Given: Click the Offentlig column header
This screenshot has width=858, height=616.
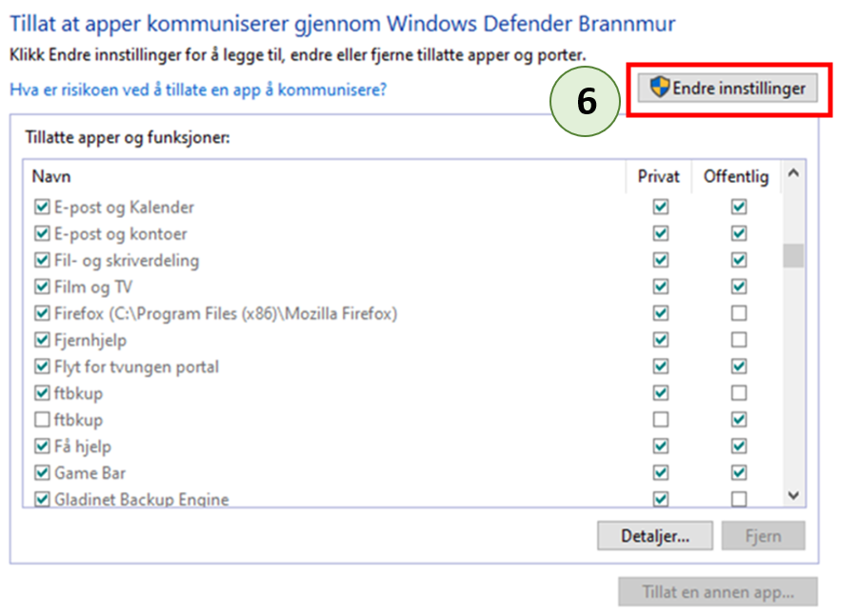Looking at the screenshot, I should tap(735, 176).
